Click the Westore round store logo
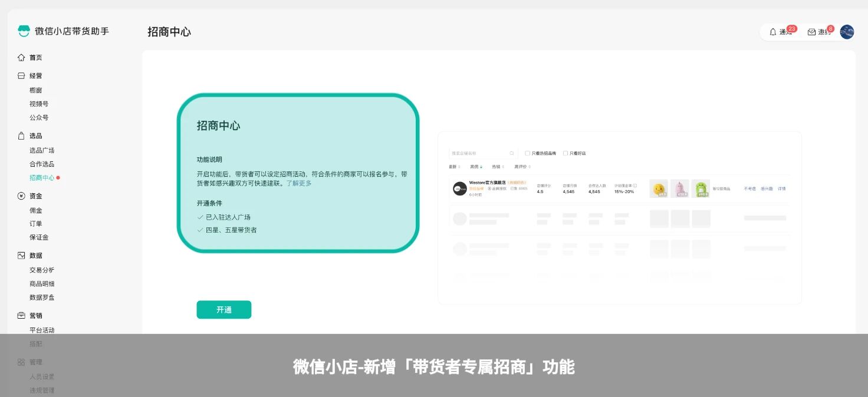Viewport: 868px width, 397px height. pyautogui.click(x=460, y=188)
